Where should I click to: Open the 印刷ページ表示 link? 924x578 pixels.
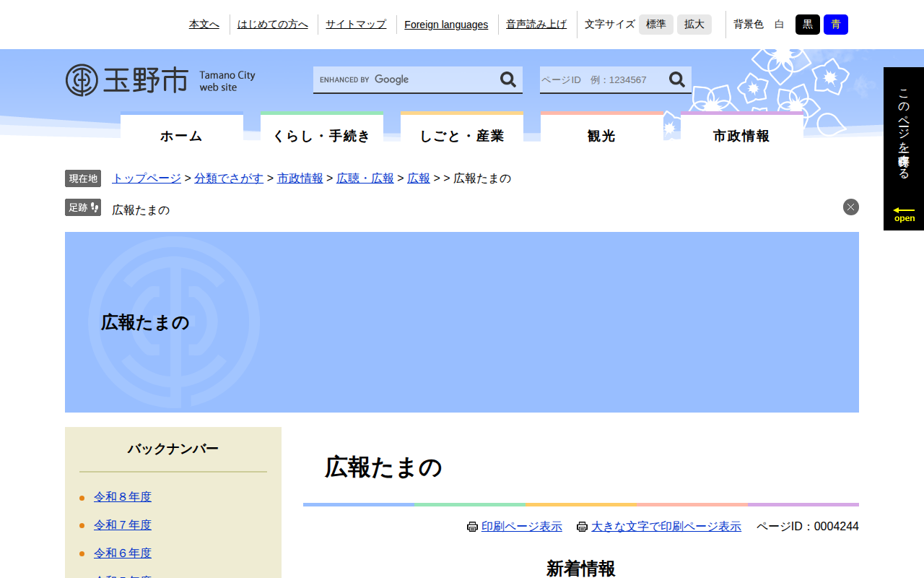click(522, 527)
